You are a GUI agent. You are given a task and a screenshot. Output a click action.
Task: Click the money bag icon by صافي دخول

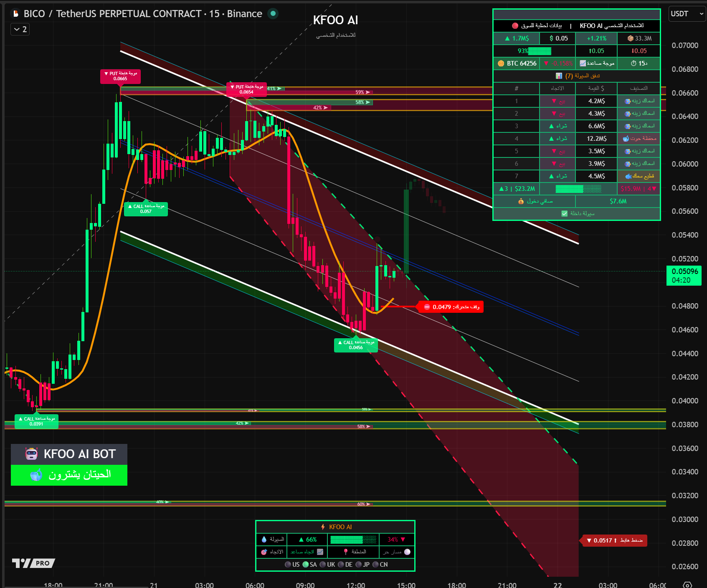pos(521,201)
